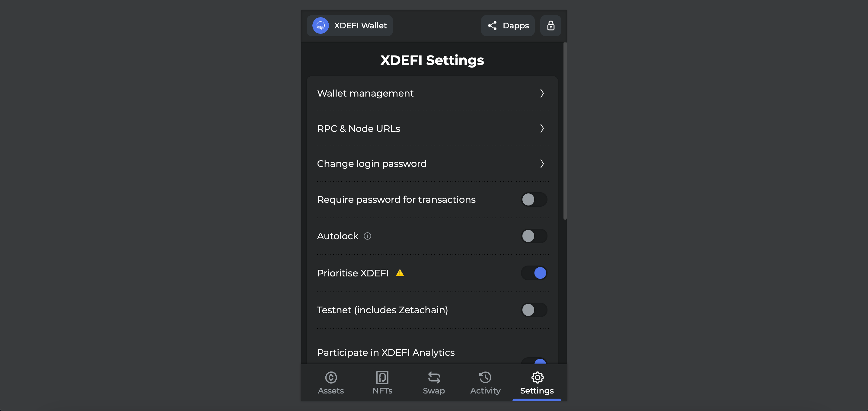This screenshot has height=411, width=868.
Task: Click the Autolock info icon
Action: [x=367, y=236]
